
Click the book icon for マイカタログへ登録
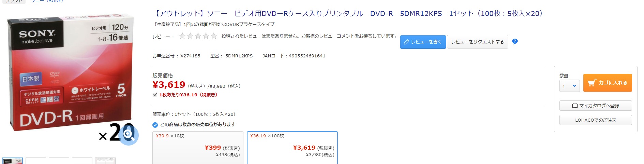pyautogui.click(x=575, y=106)
